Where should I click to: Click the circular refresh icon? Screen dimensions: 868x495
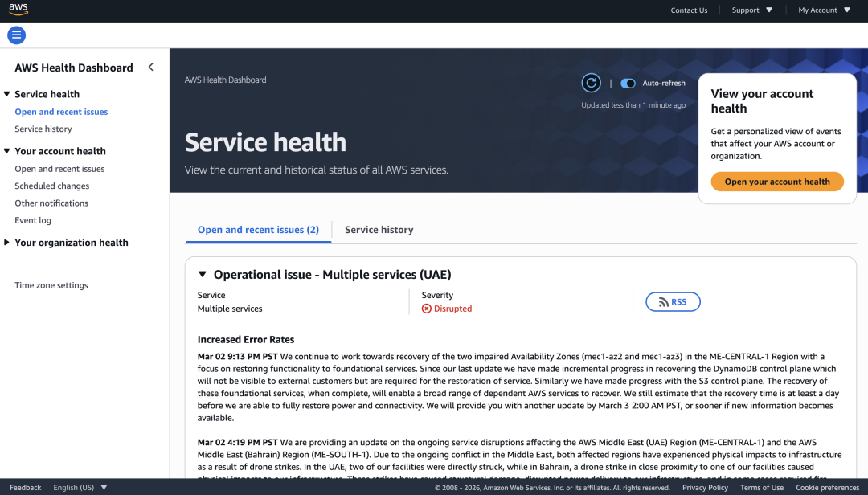point(591,83)
